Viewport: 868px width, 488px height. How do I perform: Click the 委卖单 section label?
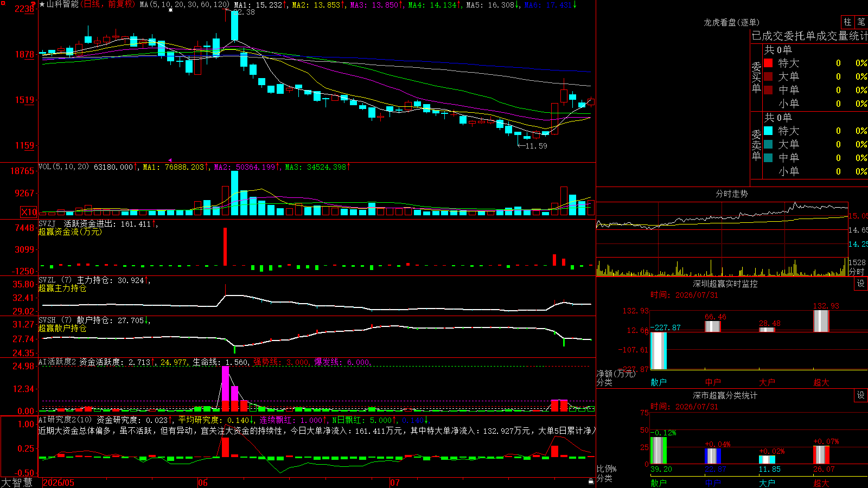(756, 145)
